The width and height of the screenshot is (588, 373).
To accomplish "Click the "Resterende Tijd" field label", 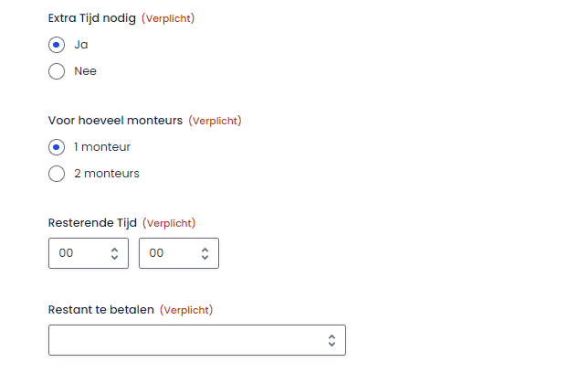I will 92,223.
